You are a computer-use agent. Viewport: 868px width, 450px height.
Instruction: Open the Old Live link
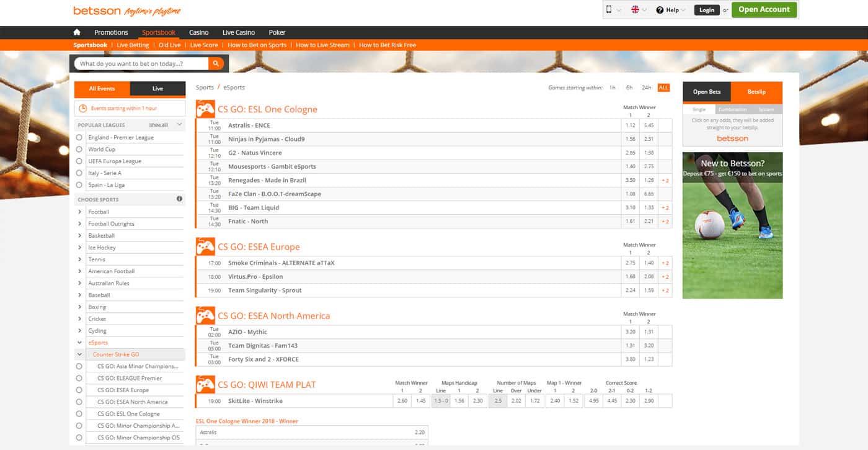(169, 45)
